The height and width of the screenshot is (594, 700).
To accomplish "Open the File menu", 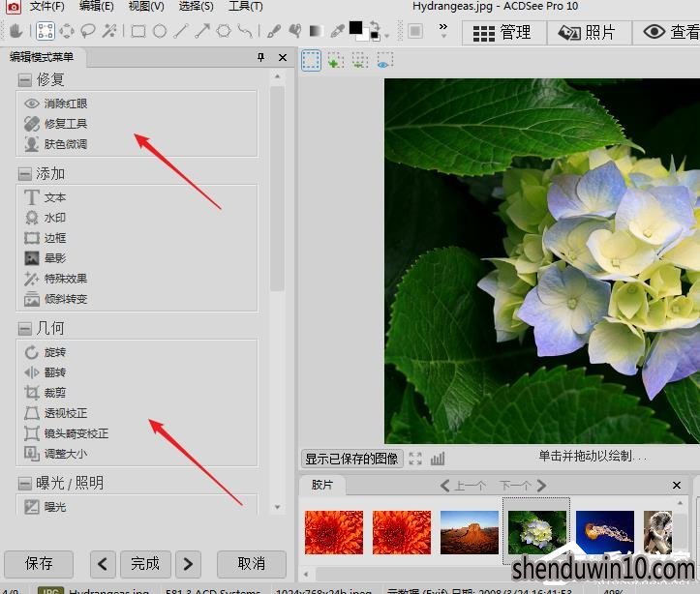I will [x=46, y=6].
